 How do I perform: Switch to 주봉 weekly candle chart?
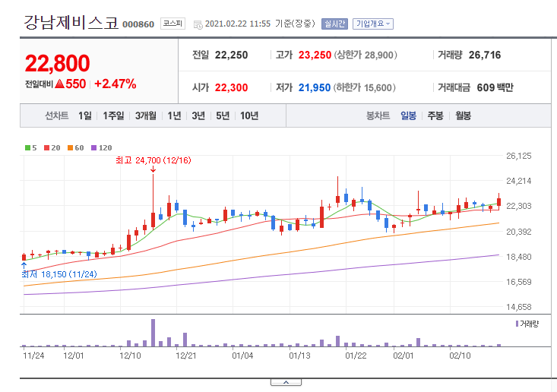coord(435,115)
